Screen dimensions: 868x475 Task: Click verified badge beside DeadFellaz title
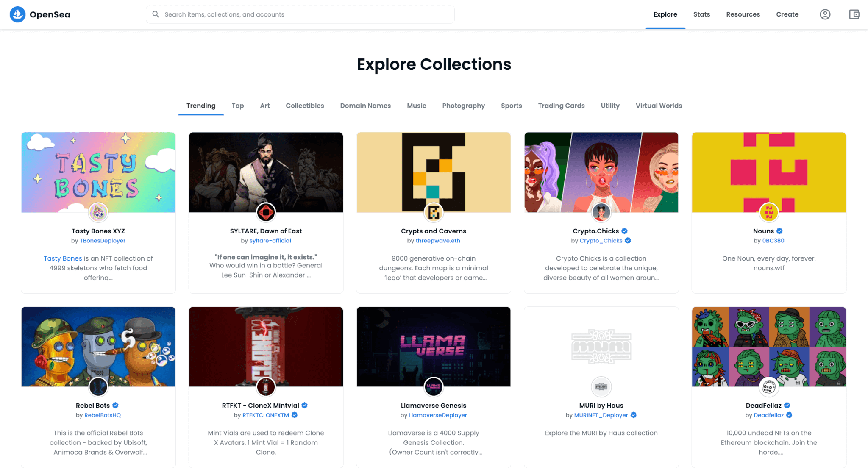[x=787, y=406]
